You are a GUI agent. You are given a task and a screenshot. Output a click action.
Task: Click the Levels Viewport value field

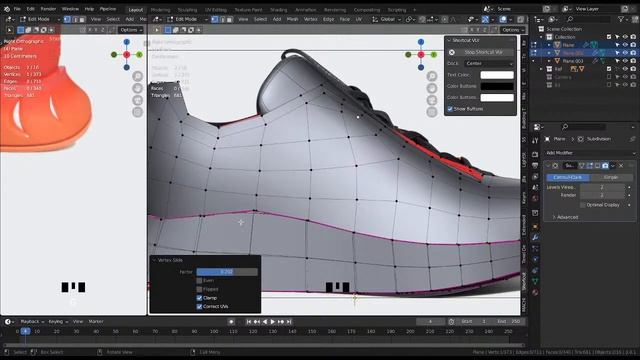tap(602, 187)
